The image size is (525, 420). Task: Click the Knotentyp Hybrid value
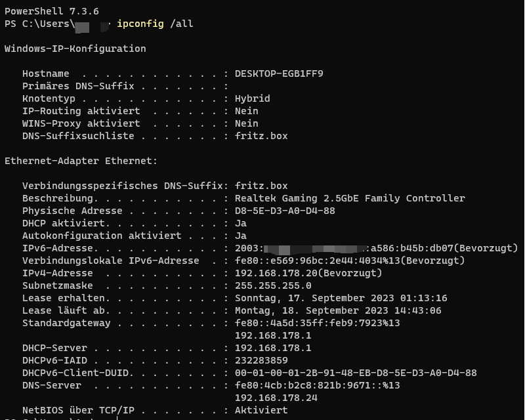point(253,98)
